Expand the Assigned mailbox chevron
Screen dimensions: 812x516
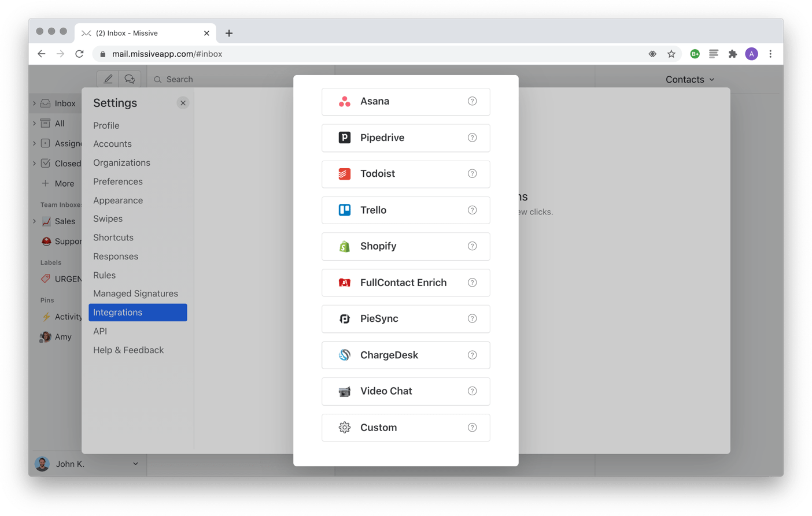tap(34, 143)
